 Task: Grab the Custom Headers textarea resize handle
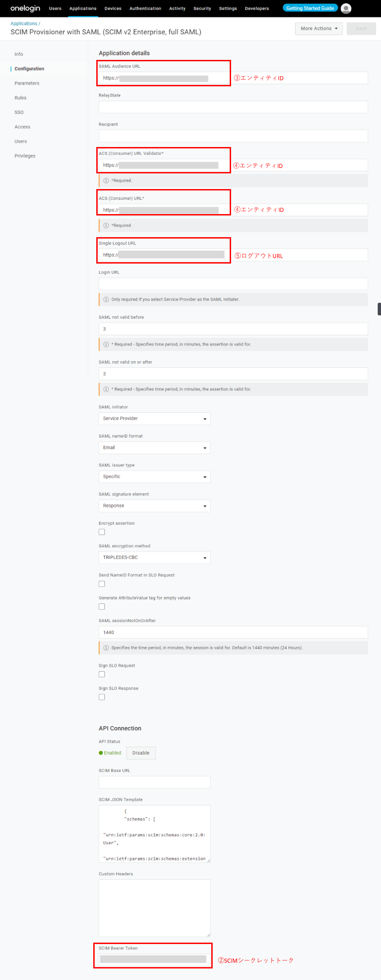209,935
